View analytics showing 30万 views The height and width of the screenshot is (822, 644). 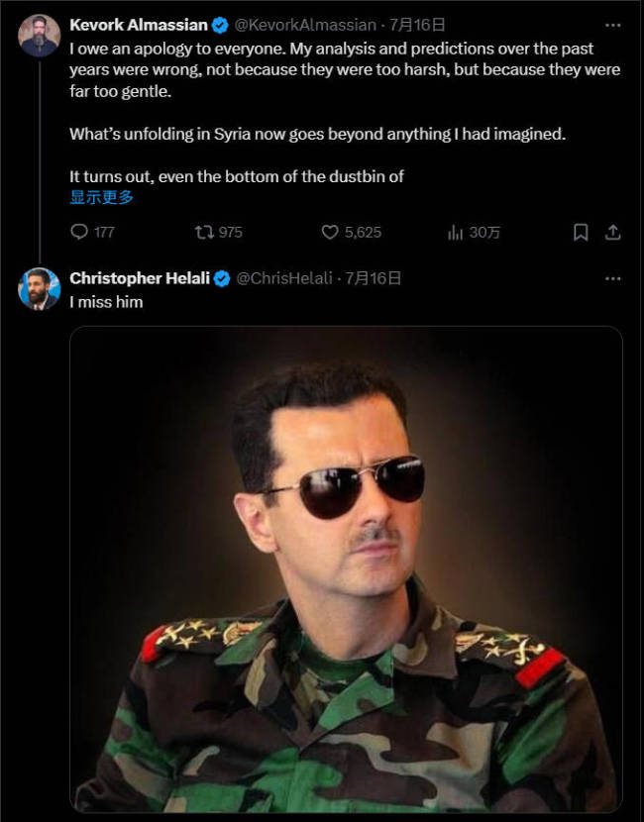click(457, 232)
